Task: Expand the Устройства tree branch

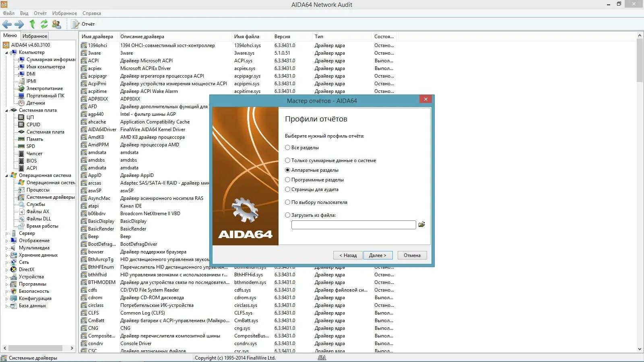Action: [x=6, y=277]
